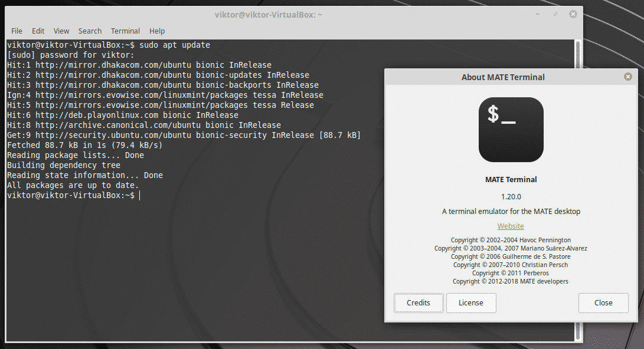The height and width of the screenshot is (349, 644).
Task: Click the 2011 Perberos copyright line
Action: coord(511,273)
